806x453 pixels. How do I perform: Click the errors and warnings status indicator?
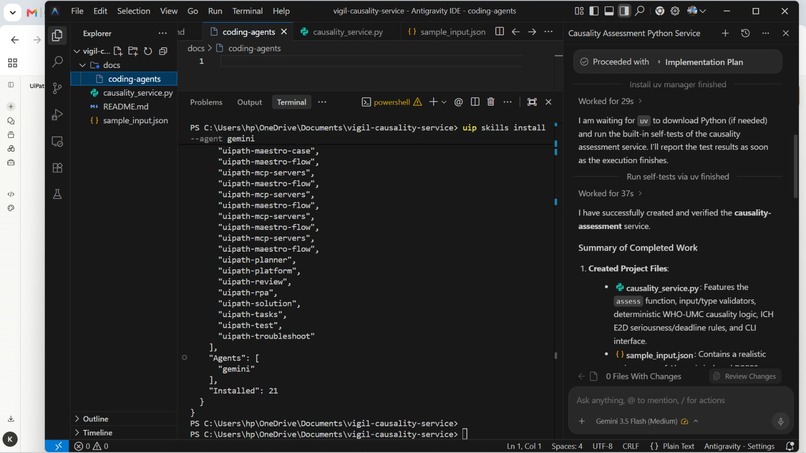tap(91, 446)
